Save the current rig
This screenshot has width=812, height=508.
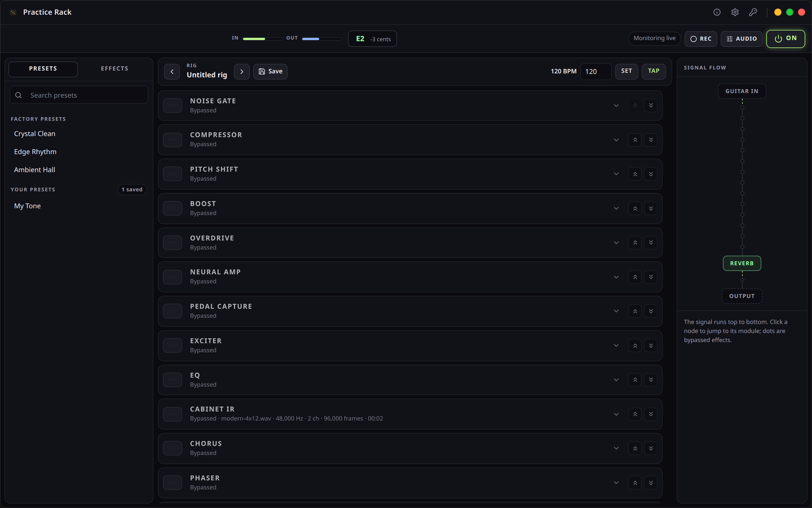tap(270, 72)
